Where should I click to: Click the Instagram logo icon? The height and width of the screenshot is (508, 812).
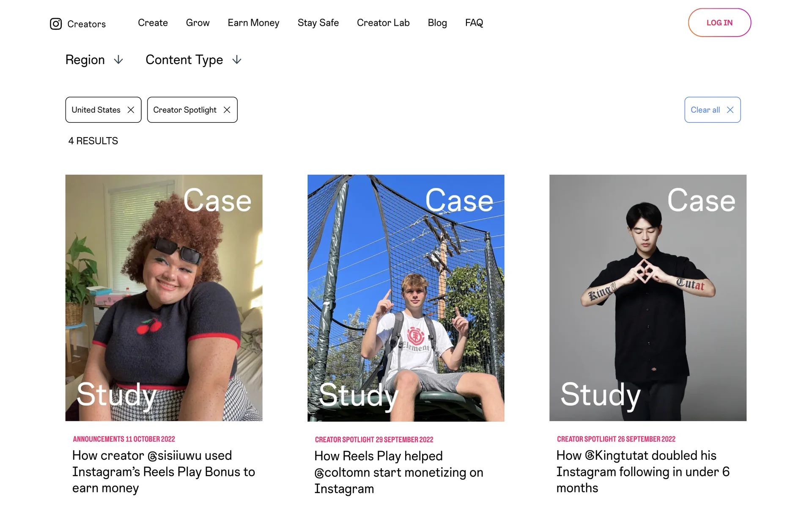click(x=56, y=24)
